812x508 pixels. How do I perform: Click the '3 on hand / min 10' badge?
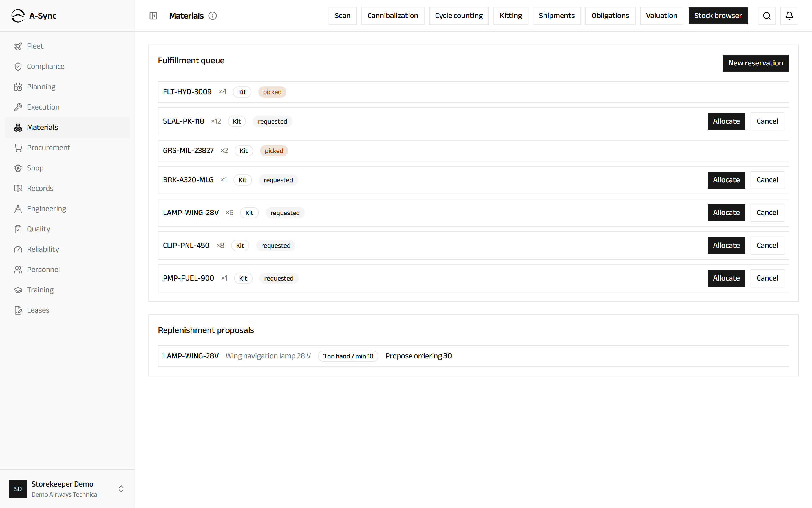pos(348,356)
